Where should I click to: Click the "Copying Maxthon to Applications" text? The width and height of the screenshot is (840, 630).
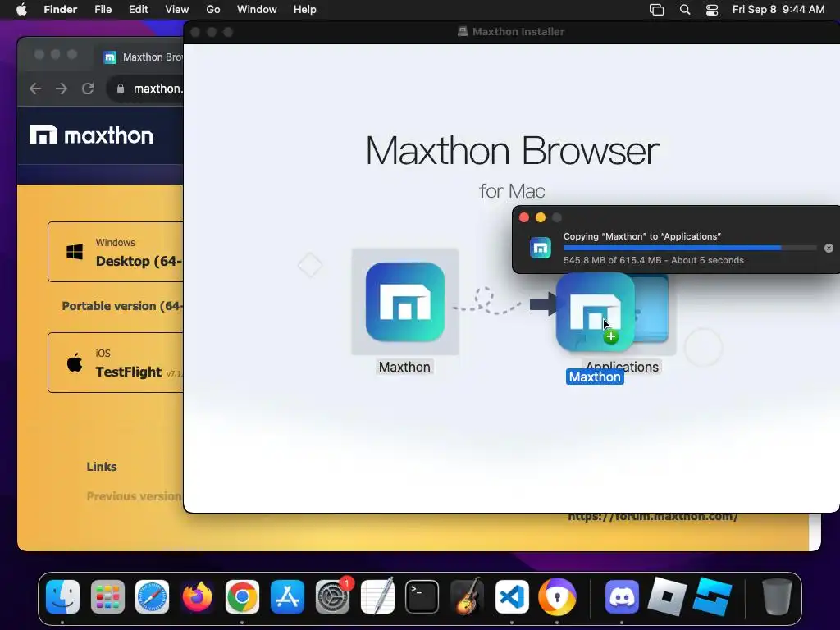[x=641, y=236]
